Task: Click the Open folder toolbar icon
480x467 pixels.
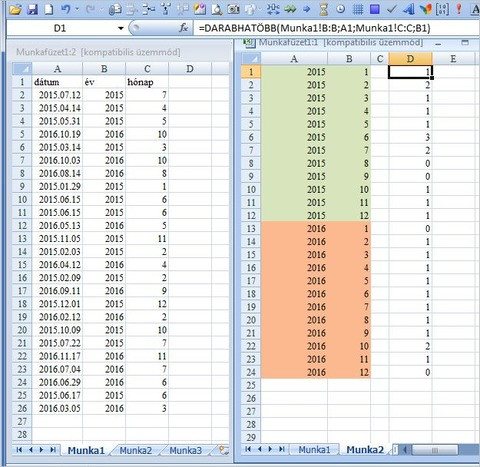Action: [15, 9]
